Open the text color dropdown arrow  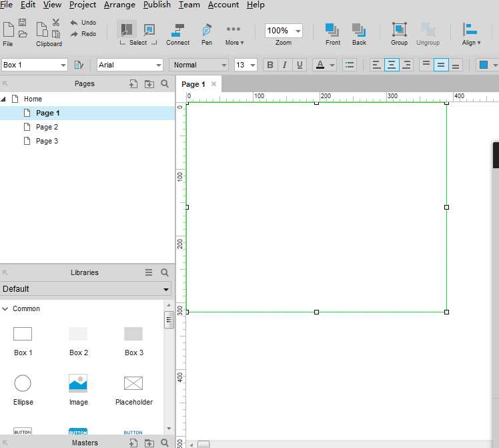pos(332,65)
